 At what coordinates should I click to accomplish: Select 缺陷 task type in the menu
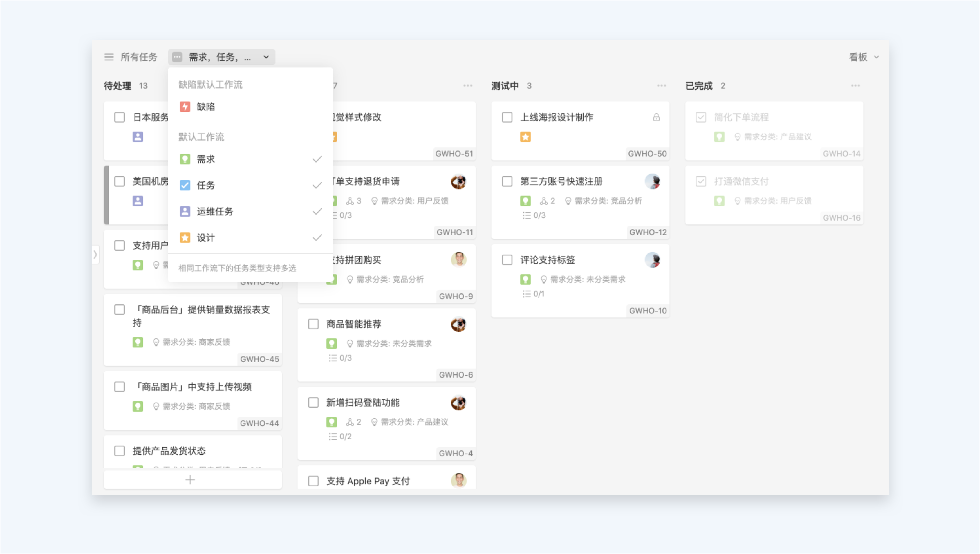(x=250, y=107)
